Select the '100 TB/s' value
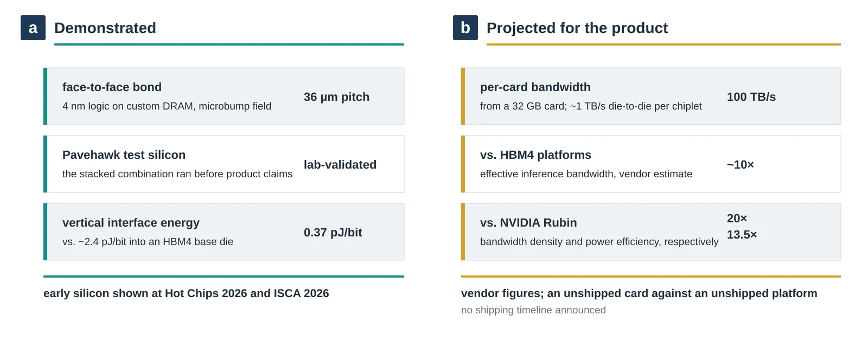868x347 pixels. click(x=751, y=97)
